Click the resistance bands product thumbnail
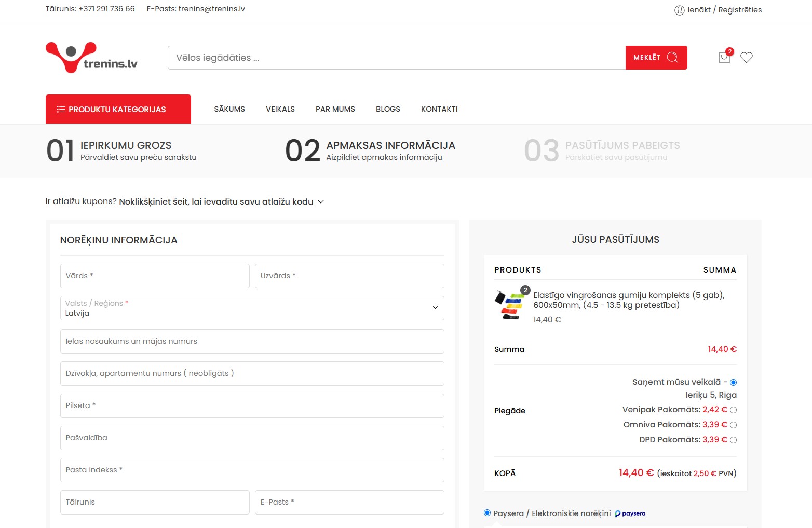The image size is (812, 528). point(510,305)
